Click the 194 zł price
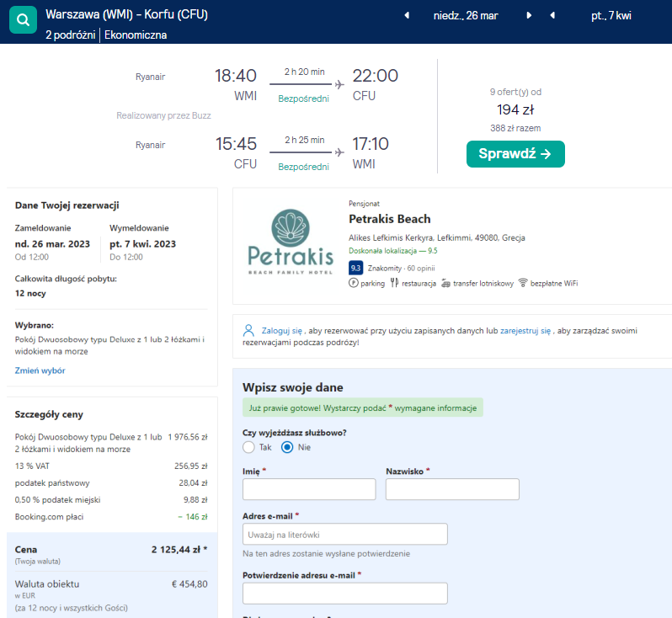Viewport: 672px width, 618px height. [515, 109]
